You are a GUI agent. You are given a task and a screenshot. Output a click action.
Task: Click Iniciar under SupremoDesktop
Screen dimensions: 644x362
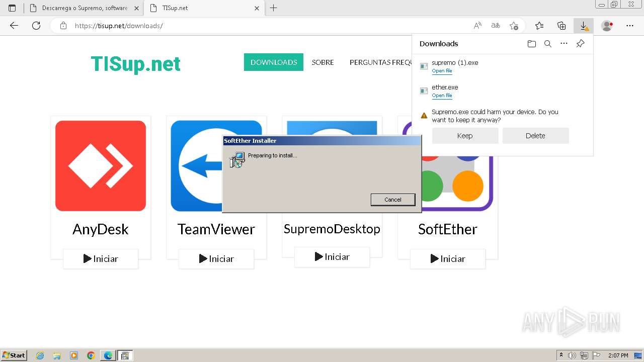pos(332,257)
